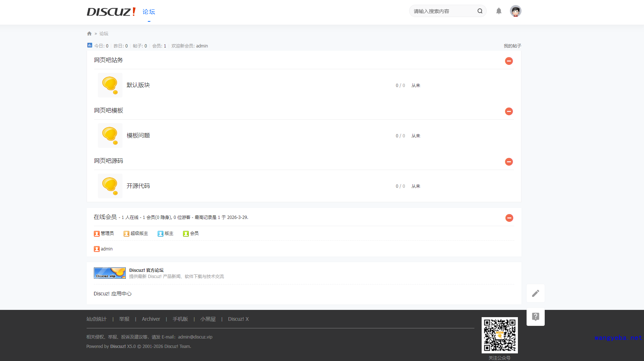
Task: Collapse the 网页吧源码 category
Action: click(509, 162)
